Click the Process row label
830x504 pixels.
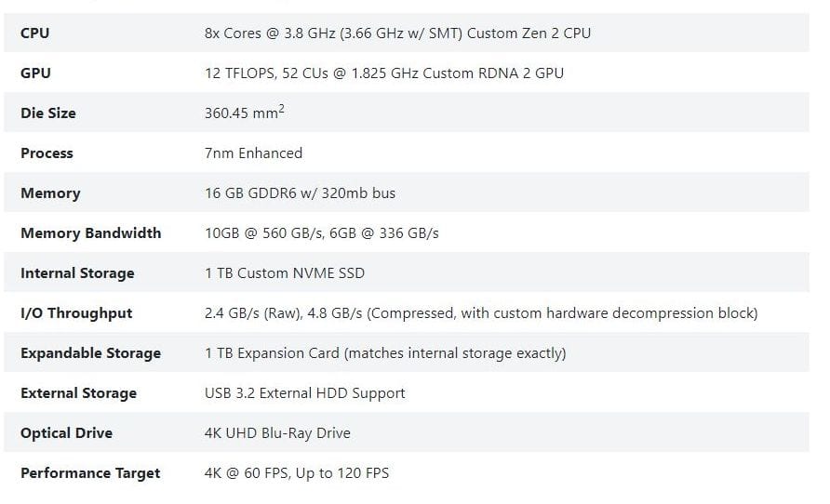[47, 153]
